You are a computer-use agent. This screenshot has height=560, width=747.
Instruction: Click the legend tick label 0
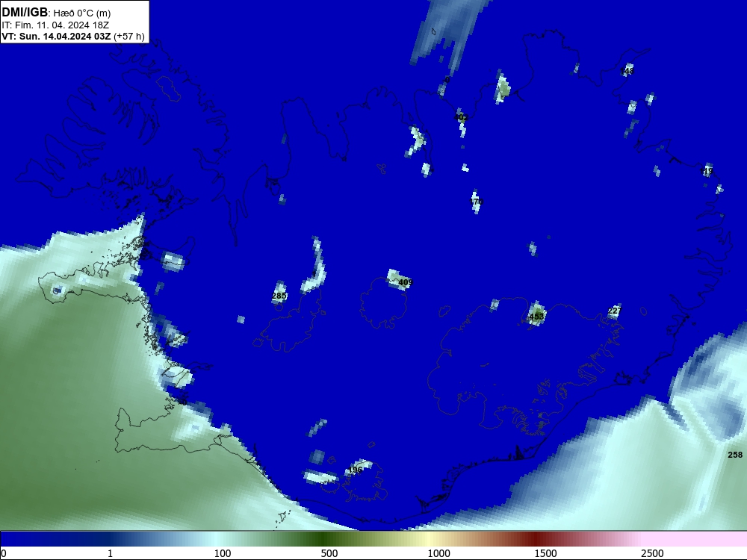pos(4,553)
